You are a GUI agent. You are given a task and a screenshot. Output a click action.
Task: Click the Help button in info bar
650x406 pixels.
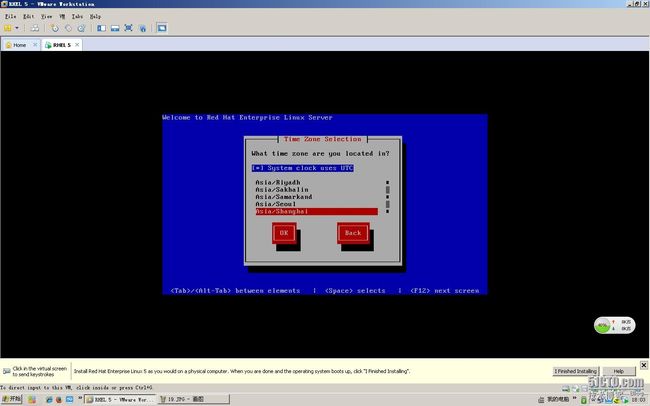coord(619,371)
